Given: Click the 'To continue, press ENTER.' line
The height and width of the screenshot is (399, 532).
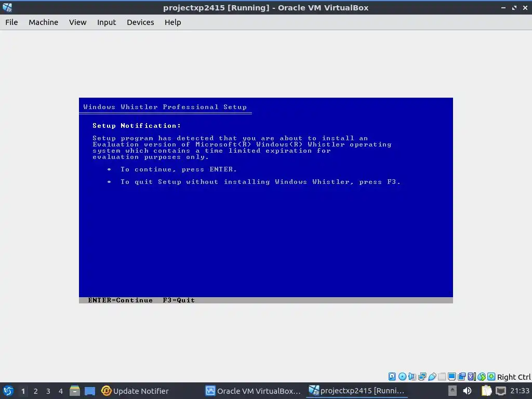Looking at the screenshot, I should coord(179,169).
